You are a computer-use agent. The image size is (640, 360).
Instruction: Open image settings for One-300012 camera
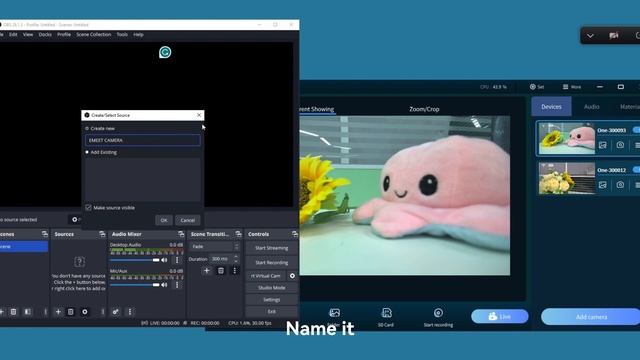(x=602, y=185)
